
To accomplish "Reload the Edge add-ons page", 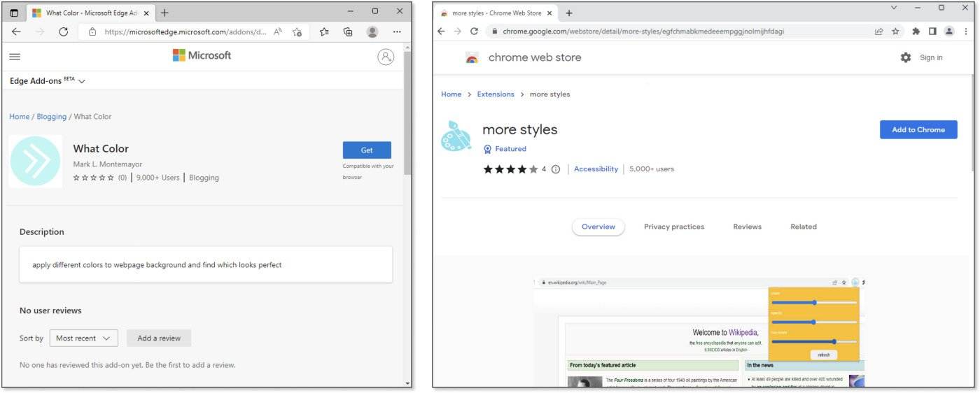I will click(63, 31).
